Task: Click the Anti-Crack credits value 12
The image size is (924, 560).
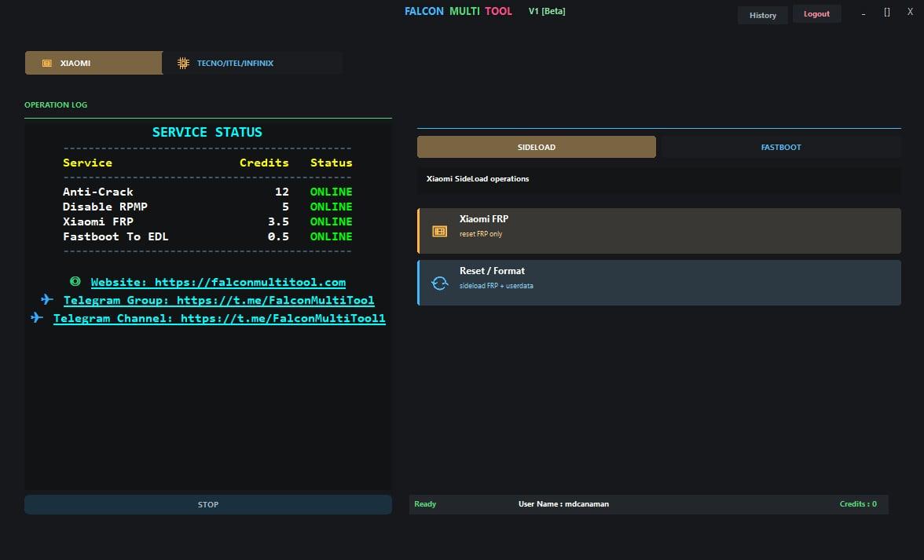Action: 281,192
